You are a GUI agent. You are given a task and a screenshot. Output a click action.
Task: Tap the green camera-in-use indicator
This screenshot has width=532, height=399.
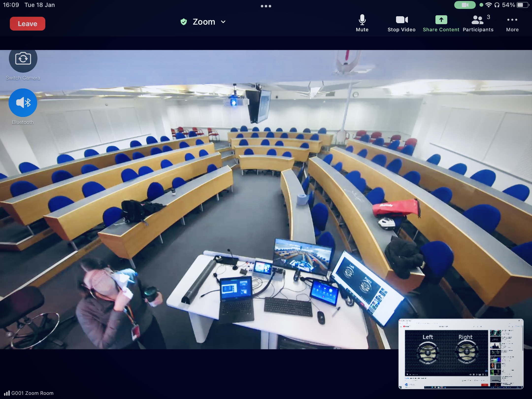tap(465, 5)
